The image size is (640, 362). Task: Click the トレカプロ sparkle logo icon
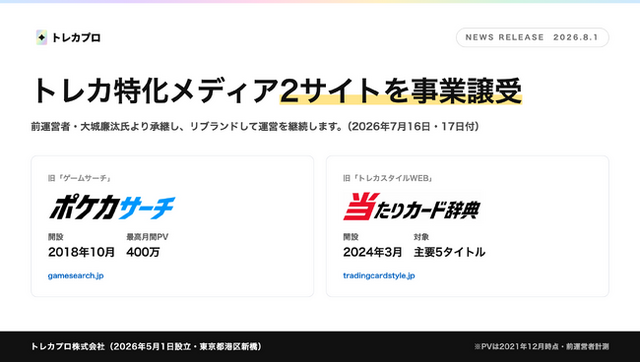point(41,38)
